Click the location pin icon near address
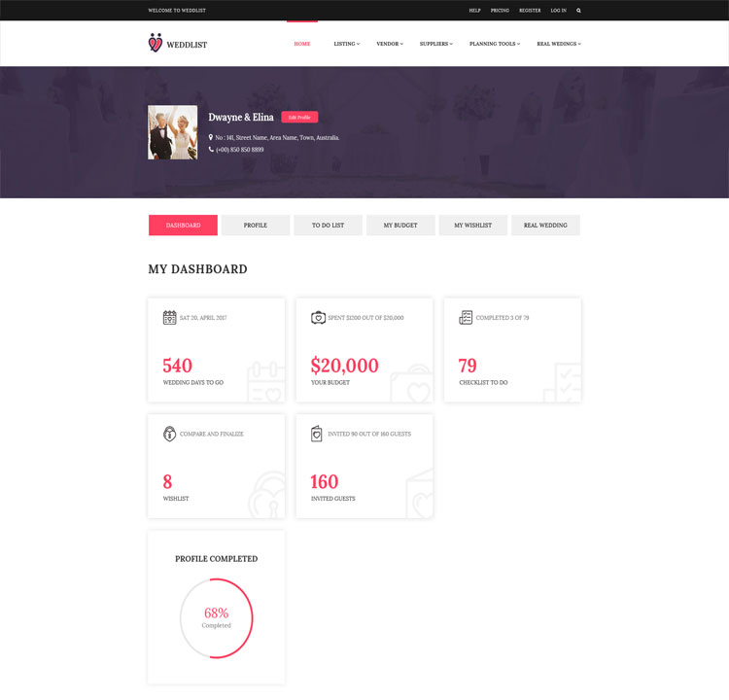729x700 pixels. [211, 138]
